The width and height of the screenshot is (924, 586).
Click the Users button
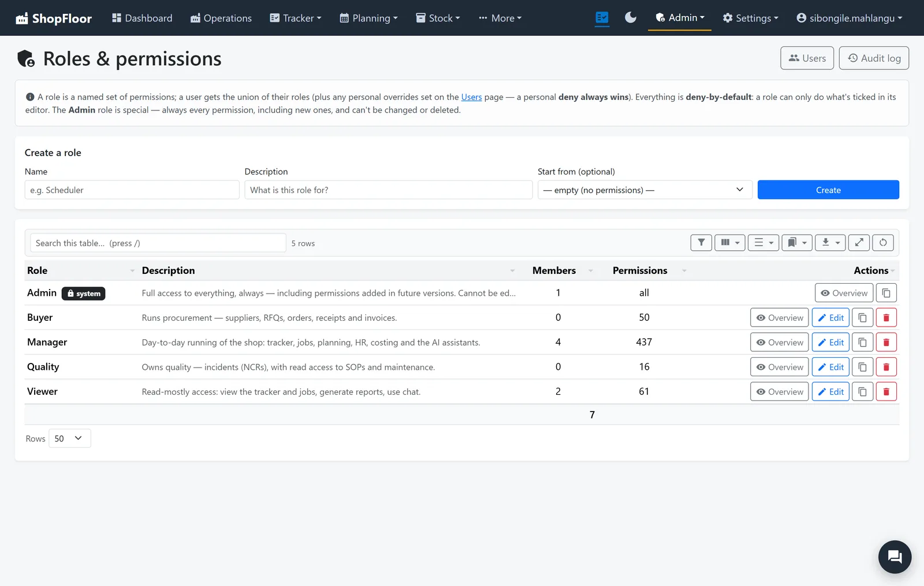[x=807, y=58]
